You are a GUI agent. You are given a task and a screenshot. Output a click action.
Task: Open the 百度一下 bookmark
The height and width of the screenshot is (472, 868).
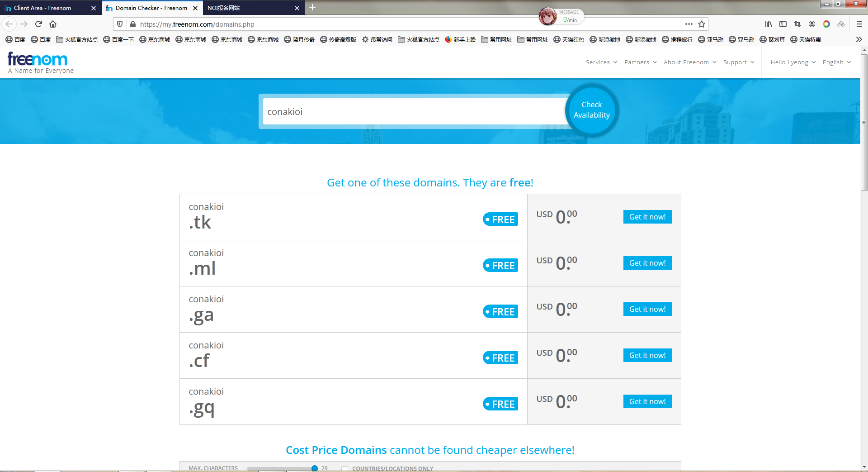118,39
